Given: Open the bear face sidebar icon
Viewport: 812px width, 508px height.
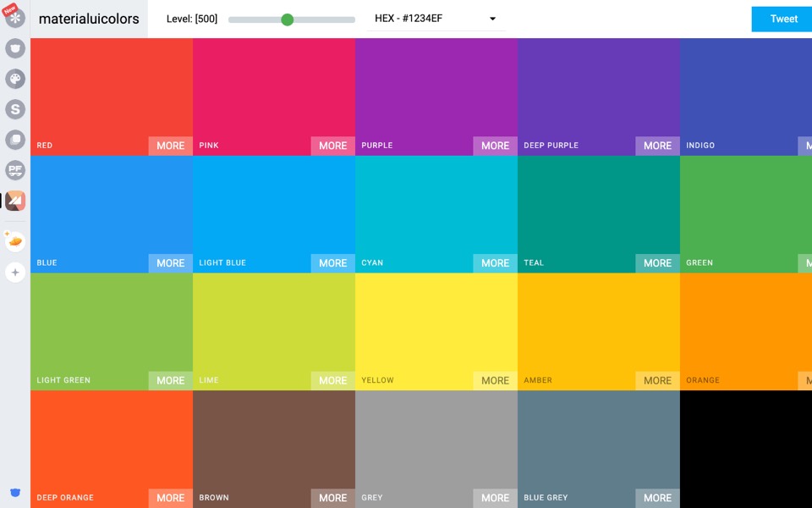Looking at the screenshot, I should pos(15,49).
